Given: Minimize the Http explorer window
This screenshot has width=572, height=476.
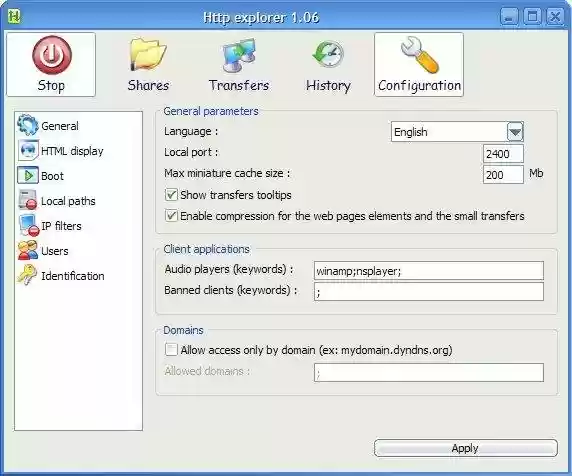Looking at the screenshot, I should [509, 17].
